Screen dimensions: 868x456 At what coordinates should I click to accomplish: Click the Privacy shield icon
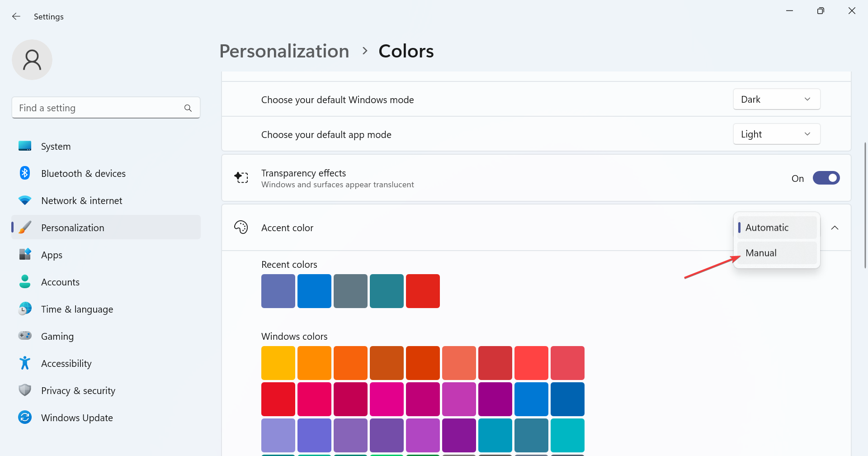click(25, 390)
